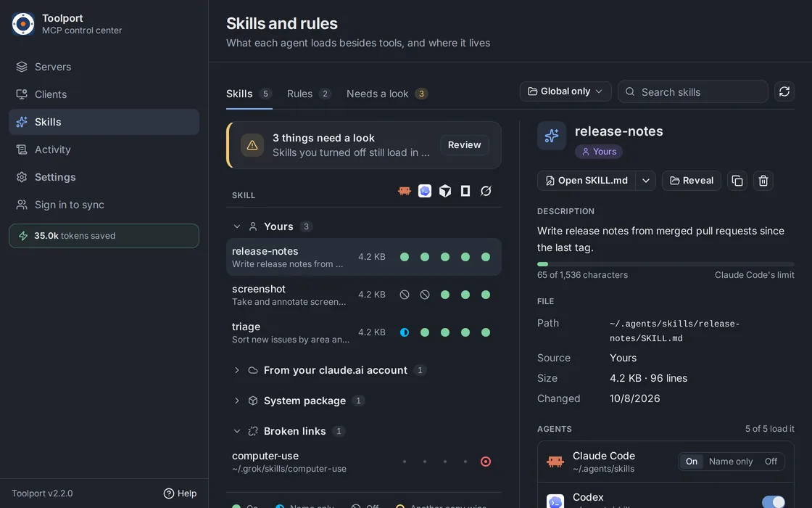
Task: Switch off the Codex agent toggle
Action: point(773,501)
